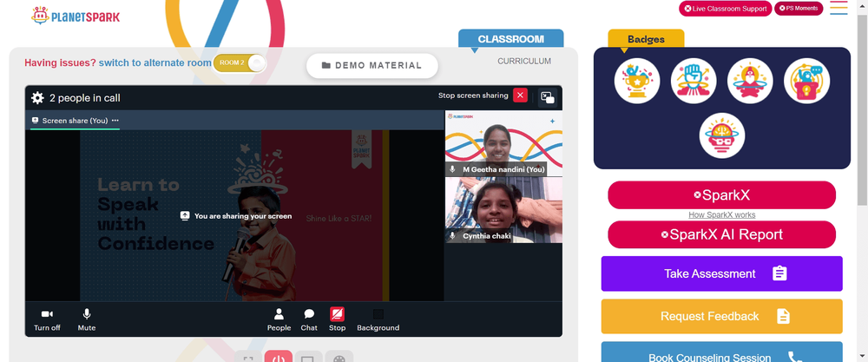
Task: Stop screen sharing with the red X
Action: click(520, 95)
